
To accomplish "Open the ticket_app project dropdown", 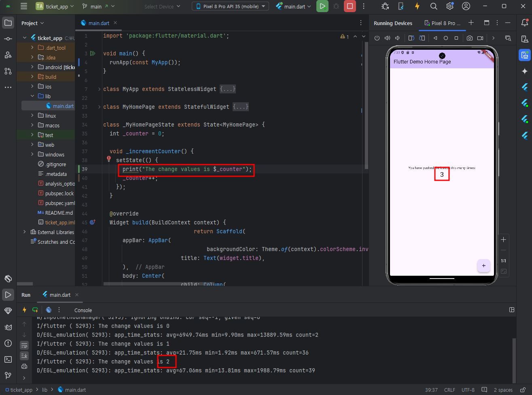I will (x=55, y=6).
